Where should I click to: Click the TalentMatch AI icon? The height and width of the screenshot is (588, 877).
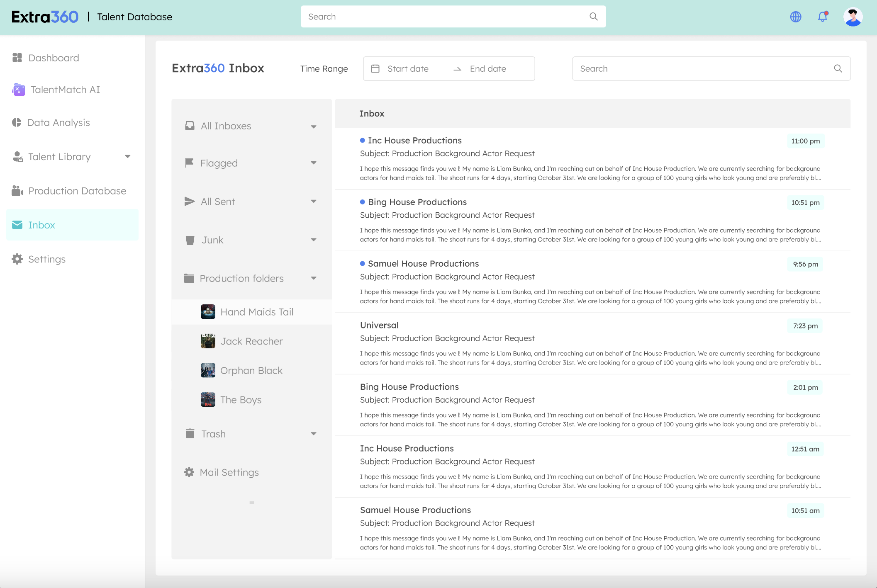coord(18,90)
